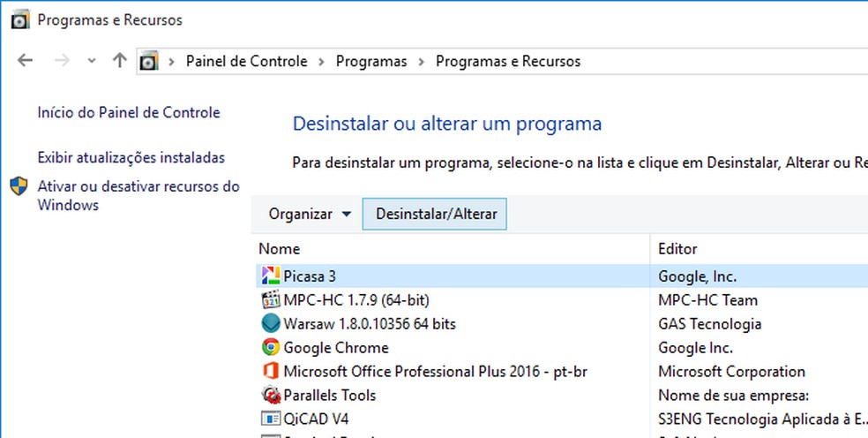Click Nome de sua empresa: editor cell
868x438 pixels.
[x=734, y=395]
